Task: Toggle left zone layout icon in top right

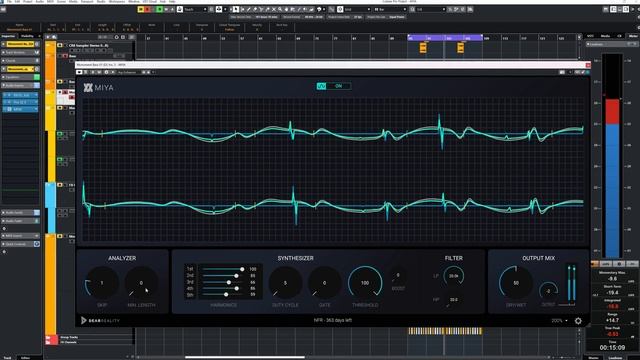Action: tap(613, 9)
